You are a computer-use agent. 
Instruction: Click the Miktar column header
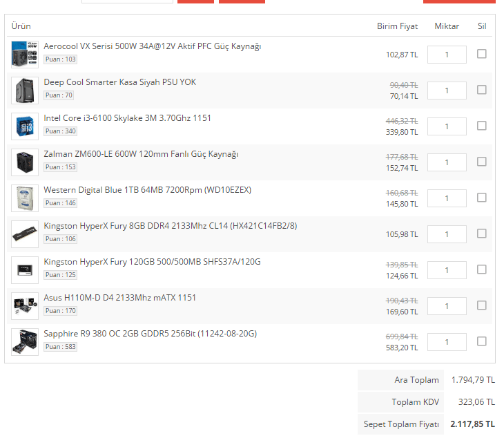tap(447, 26)
